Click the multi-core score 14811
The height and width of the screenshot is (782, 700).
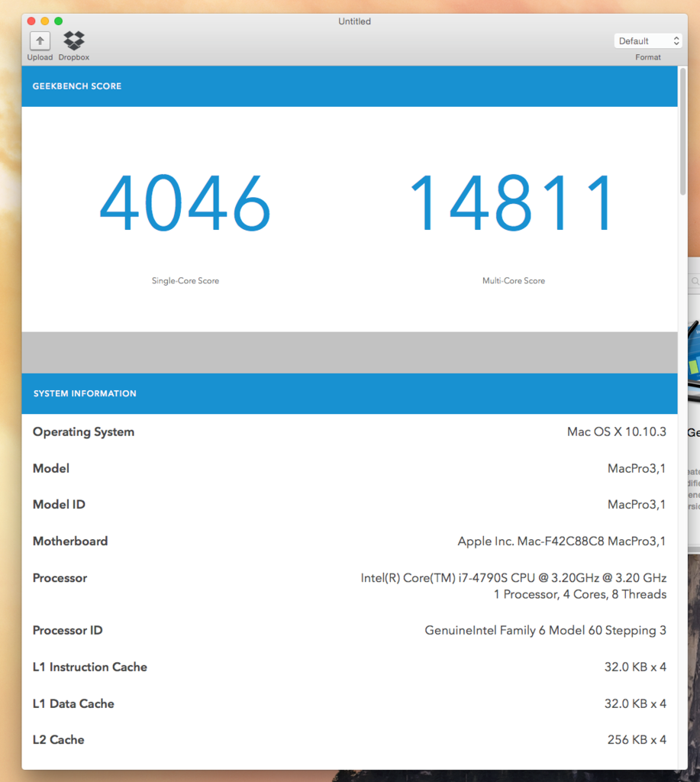click(x=512, y=202)
